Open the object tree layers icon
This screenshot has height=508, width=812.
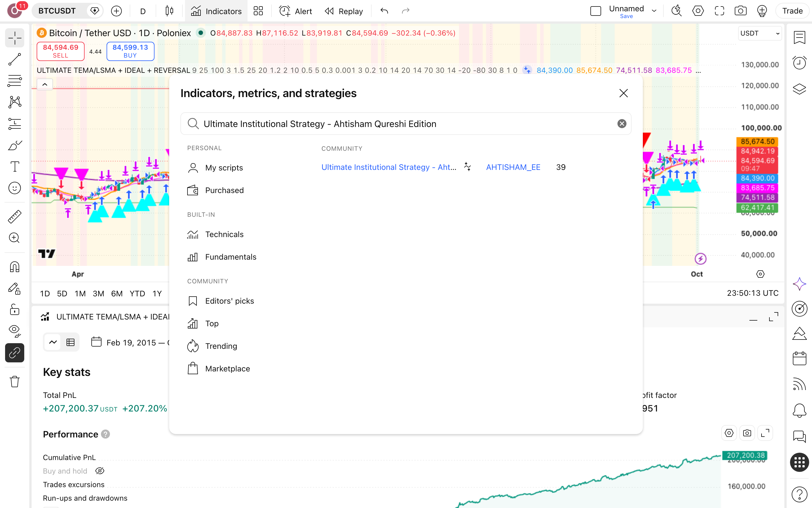[x=799, y=89]
